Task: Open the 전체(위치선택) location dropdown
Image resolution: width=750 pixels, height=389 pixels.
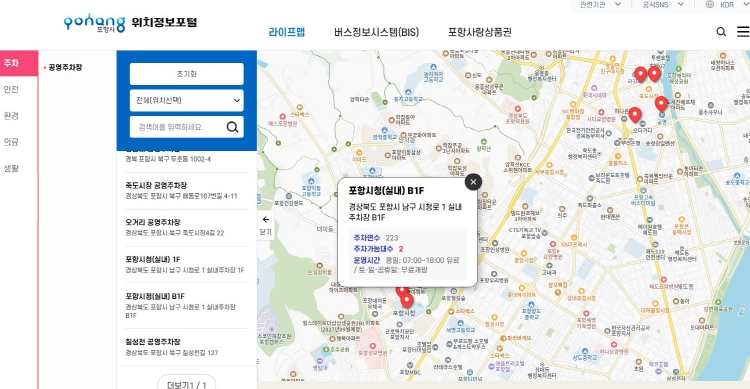Action: [187, 100]
